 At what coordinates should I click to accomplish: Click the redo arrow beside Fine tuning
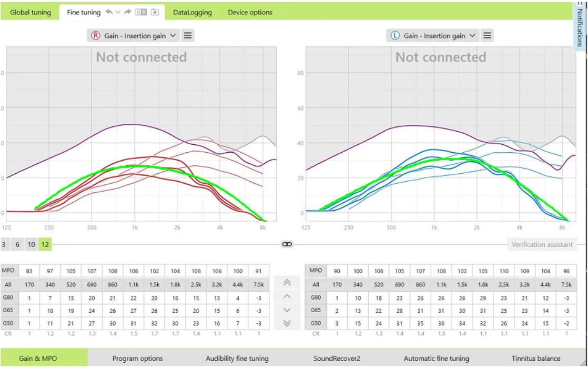pos(127,12)
